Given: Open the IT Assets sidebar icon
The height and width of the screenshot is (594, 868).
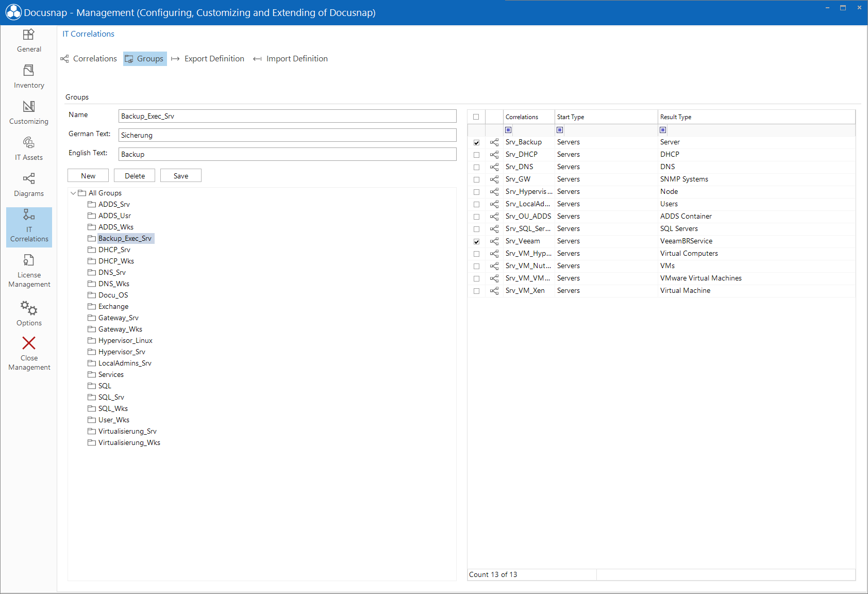Looking at the screenshot, I should coord(29,142).
